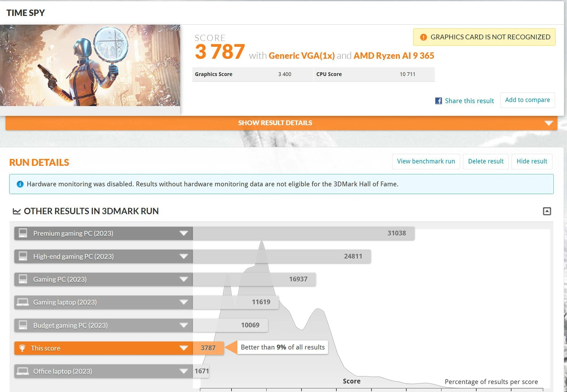The width and height of the screenshot is (567, 392).
Task: Click the desktop icon on Gaming PC (2023) row
Action: [23, 279]
